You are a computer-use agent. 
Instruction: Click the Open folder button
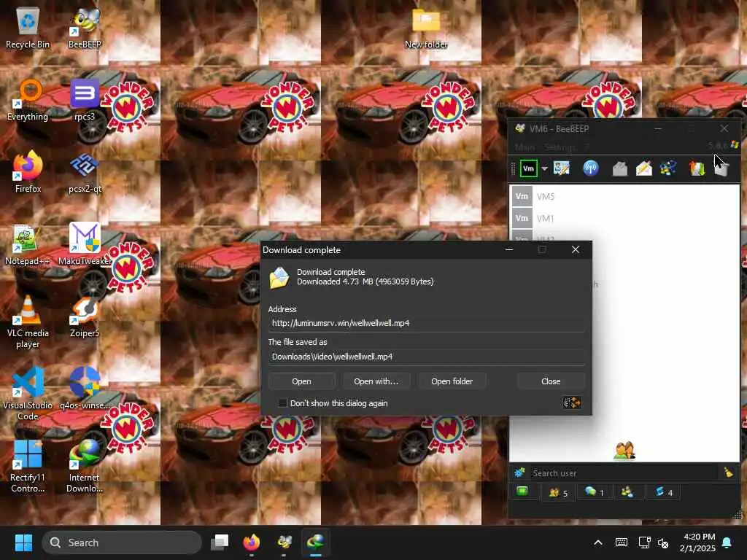click(x=452, y=381)
